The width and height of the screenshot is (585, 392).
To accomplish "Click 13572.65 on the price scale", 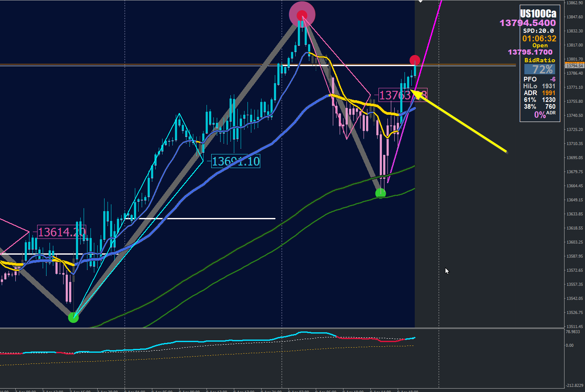I will [574, 270].
